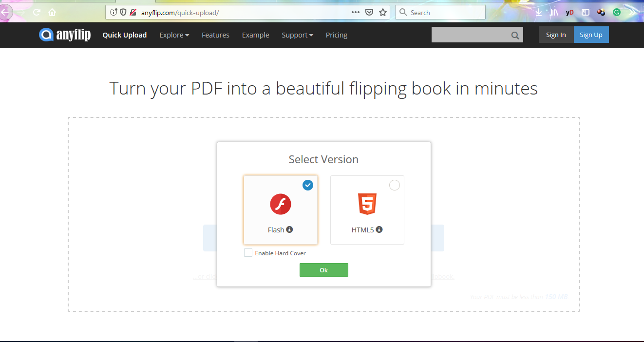
Task: Click the Select Version dialog title
Action: click(x=323, y=159)
